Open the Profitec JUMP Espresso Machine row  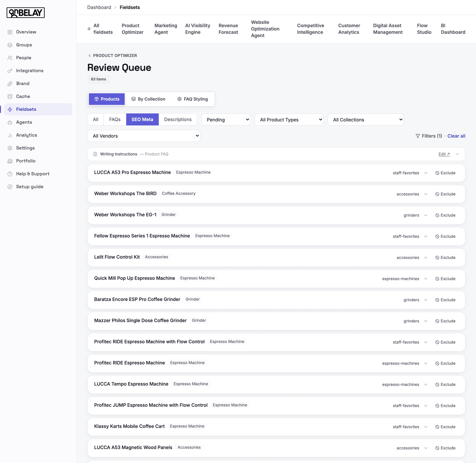click(x=276, y=406)
